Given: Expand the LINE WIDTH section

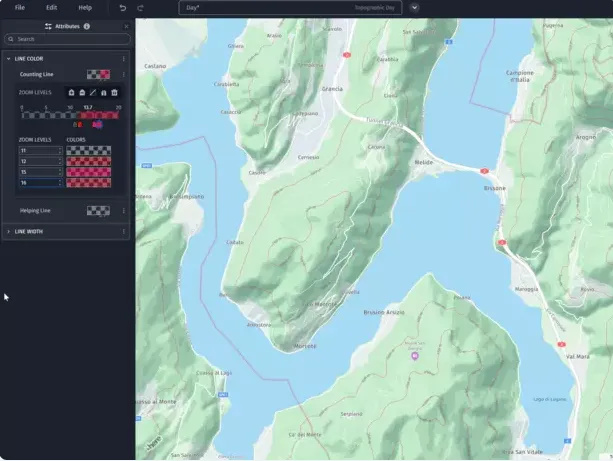Looking at the screenshot, I should coord(9,232).
